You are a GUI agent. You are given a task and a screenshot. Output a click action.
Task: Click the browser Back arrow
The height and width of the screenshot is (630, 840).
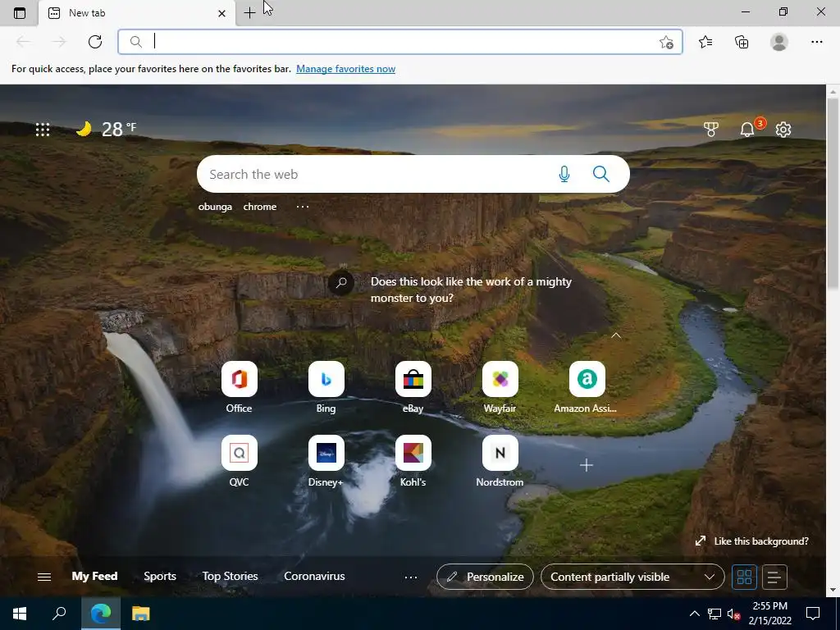click(23, 42)
